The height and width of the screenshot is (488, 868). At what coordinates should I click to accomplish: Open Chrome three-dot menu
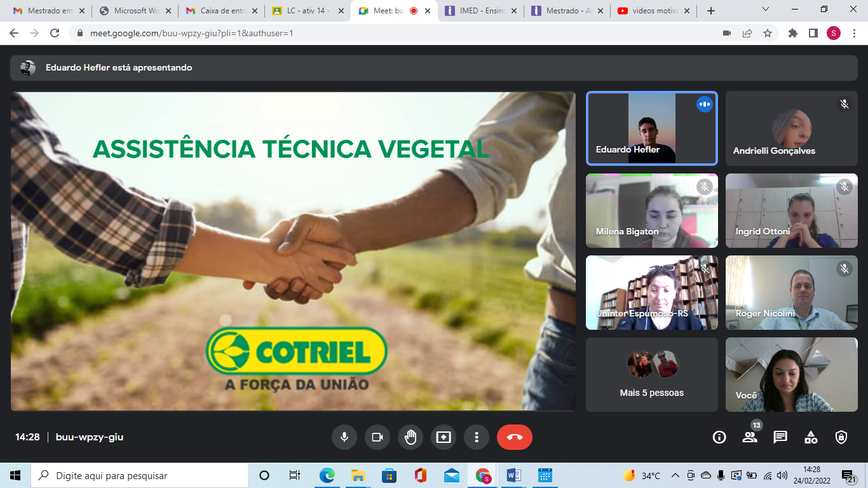854,33
